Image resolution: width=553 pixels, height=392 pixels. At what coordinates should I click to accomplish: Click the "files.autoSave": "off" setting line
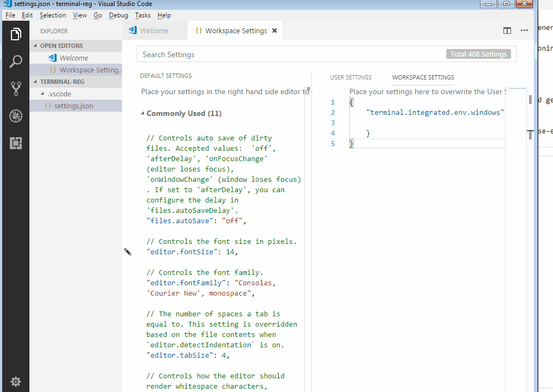click(x=196, y=220)
